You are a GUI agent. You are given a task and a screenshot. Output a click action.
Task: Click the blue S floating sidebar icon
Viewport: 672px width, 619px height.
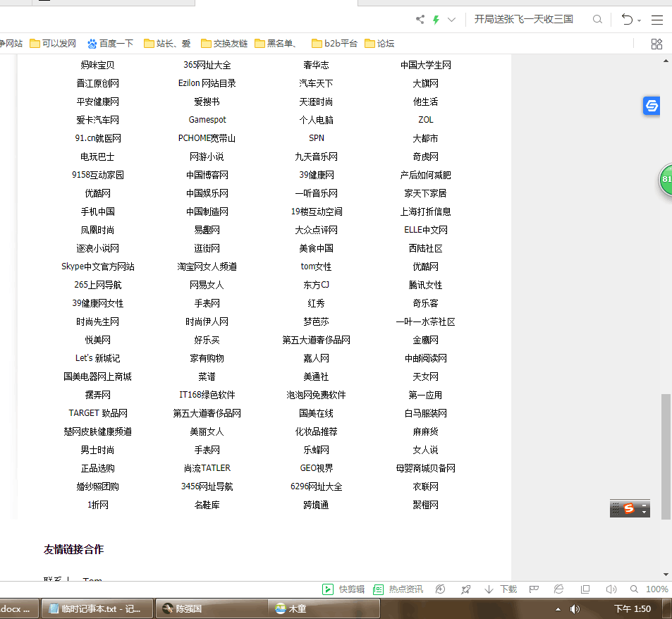pyautogui.click(x=652, y=105)
